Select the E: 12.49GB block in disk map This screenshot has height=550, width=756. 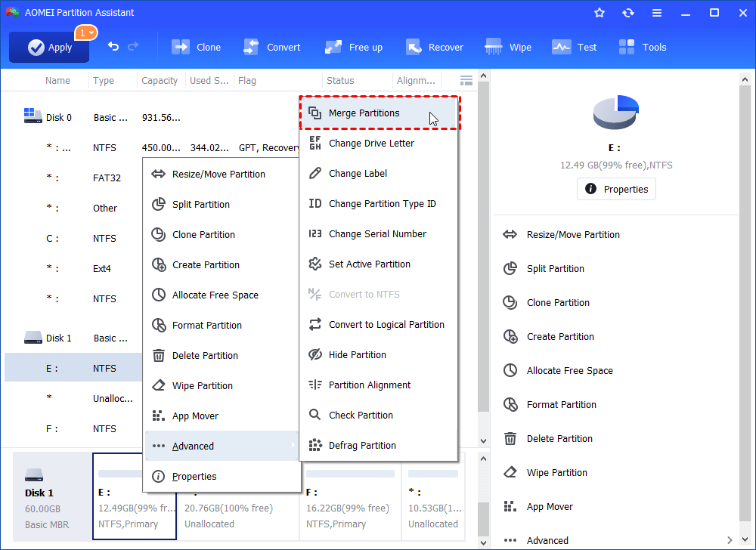[135, 496]
